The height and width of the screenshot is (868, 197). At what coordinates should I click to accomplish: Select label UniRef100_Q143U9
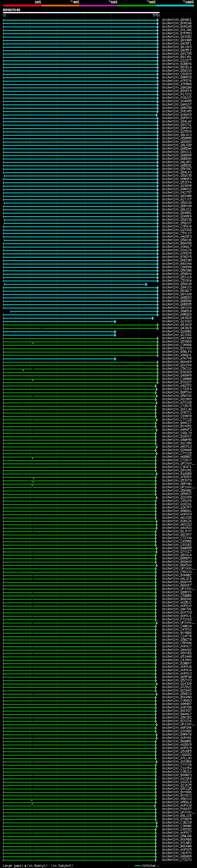tap(176, 684)
